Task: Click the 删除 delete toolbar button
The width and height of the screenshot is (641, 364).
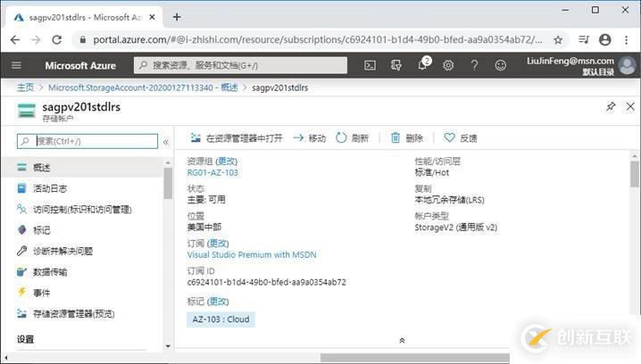Action: click(x=406, y=138)
